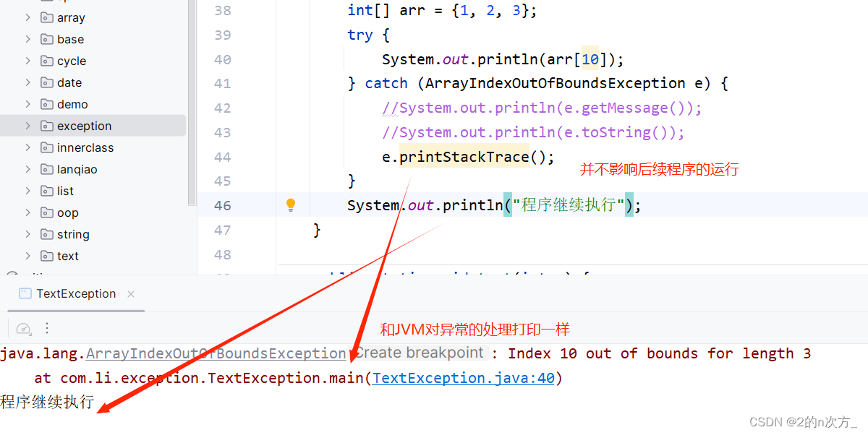Click the exception package folder icon
The image size is (868, 435).
pos(47,126)
